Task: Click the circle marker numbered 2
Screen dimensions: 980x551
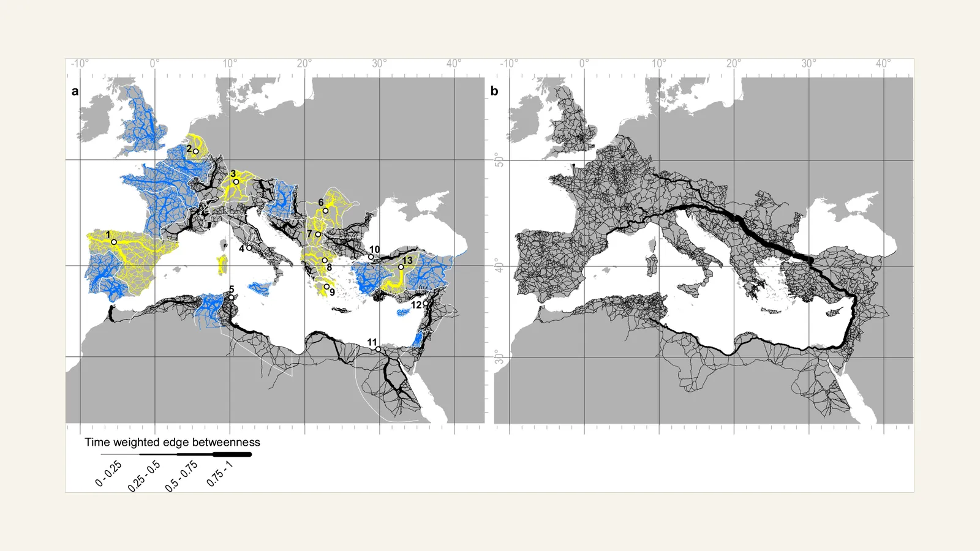Action: tap(196, 151)
